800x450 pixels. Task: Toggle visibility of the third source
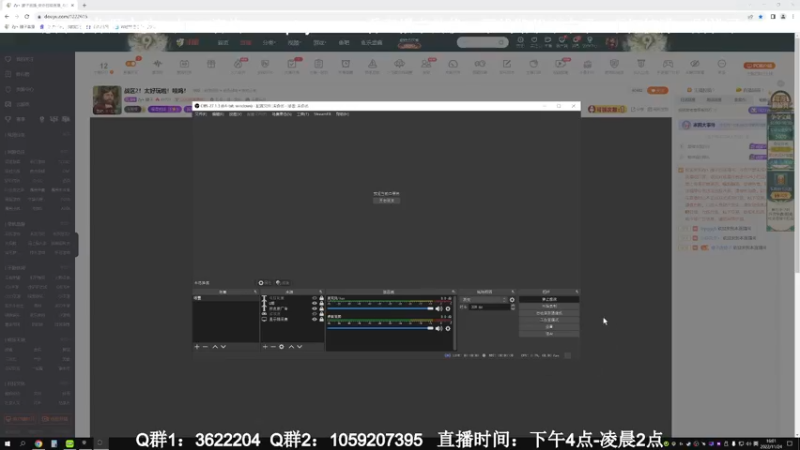314,309
